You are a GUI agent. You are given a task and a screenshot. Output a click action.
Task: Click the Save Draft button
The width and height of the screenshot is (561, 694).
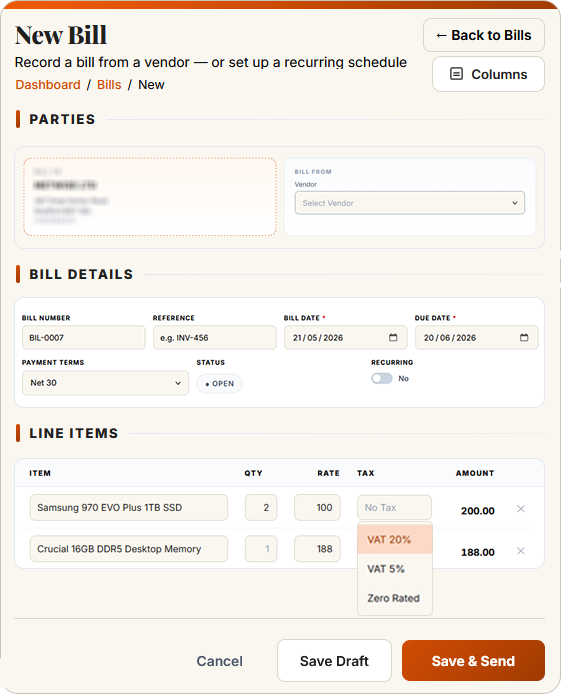(334, 661)
